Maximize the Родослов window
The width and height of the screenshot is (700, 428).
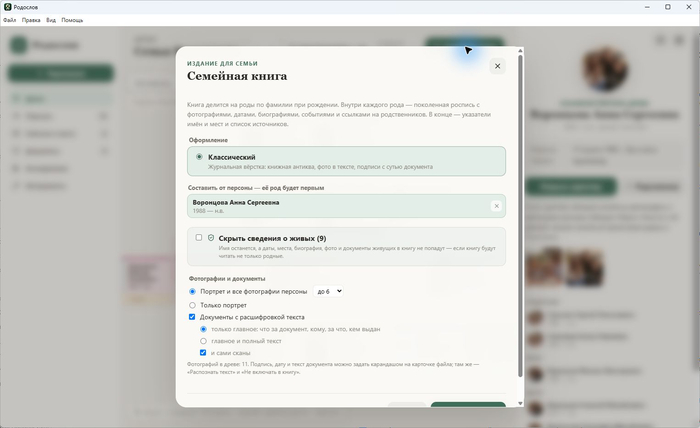(668, 7)
